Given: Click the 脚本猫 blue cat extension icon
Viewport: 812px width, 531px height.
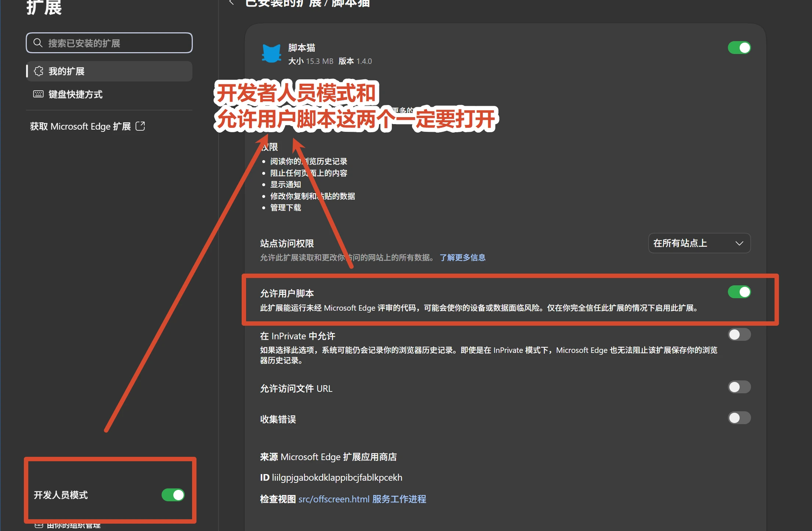Looking at the screenshot, I should (x=271, y=54).
